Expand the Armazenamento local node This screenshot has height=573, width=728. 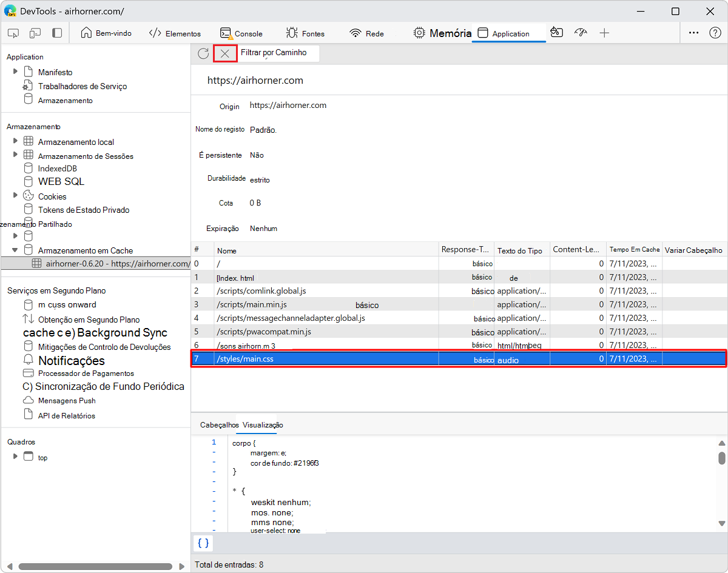click(x=16, y=141)
